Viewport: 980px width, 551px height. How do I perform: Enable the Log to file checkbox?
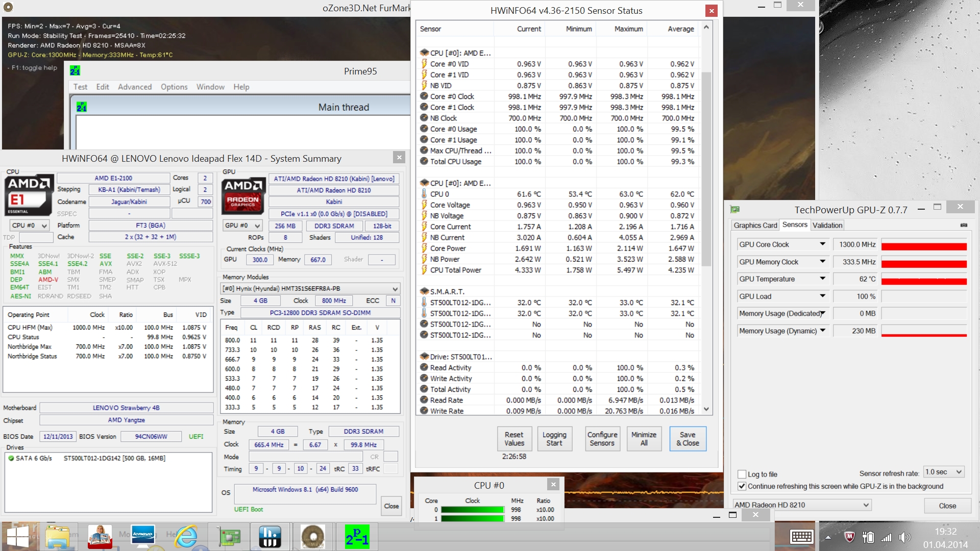742,474
